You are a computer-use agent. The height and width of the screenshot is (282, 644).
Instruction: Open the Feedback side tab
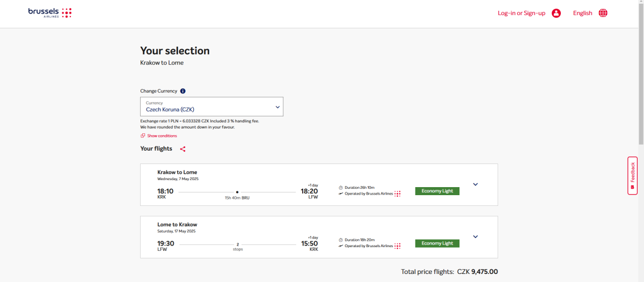click(x=632, y=175)
